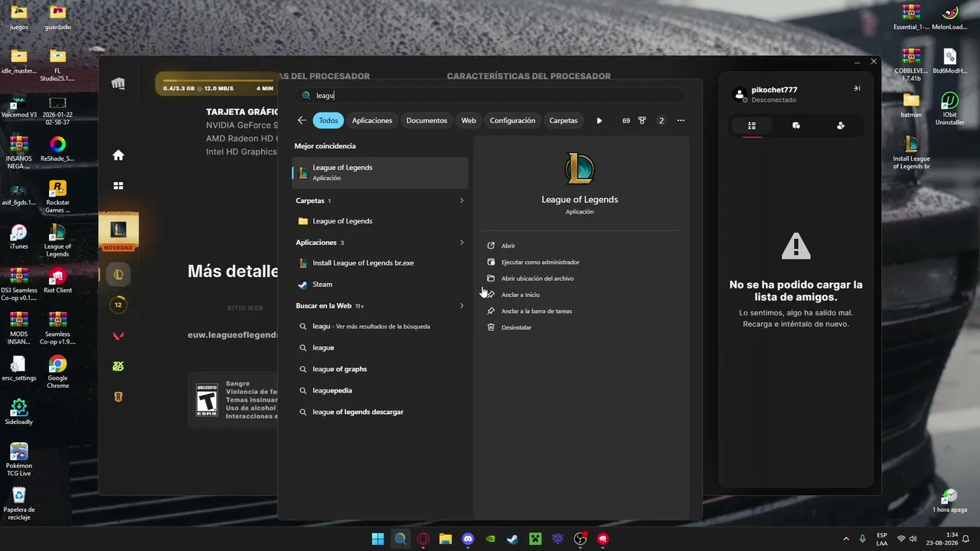Show more search filters with the arrow
The height and width of the screenshot is (551, 980).
click(x=599, y=120)
